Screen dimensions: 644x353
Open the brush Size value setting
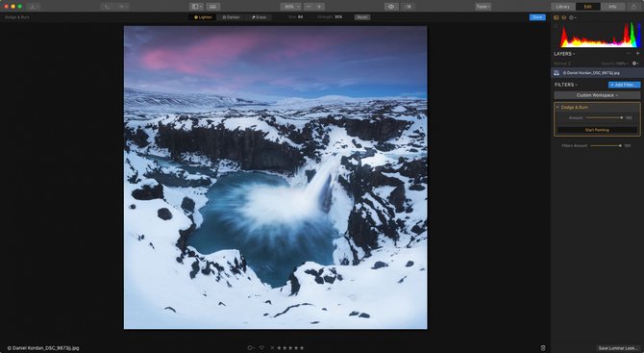tap(300, 17)
